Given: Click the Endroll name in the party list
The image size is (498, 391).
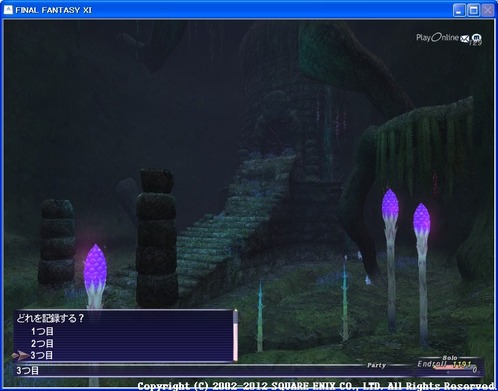Looking at the screenshot, I should pyautogui.click(x=432, y=364).
